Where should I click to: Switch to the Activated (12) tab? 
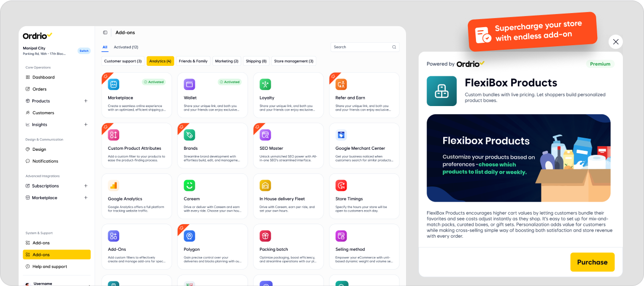tap(126, 47)
